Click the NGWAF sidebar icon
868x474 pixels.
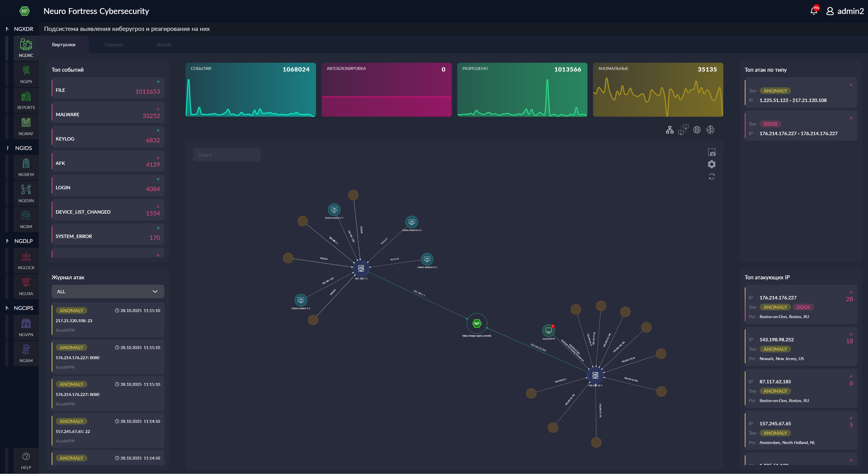click(x=26, y=126)
